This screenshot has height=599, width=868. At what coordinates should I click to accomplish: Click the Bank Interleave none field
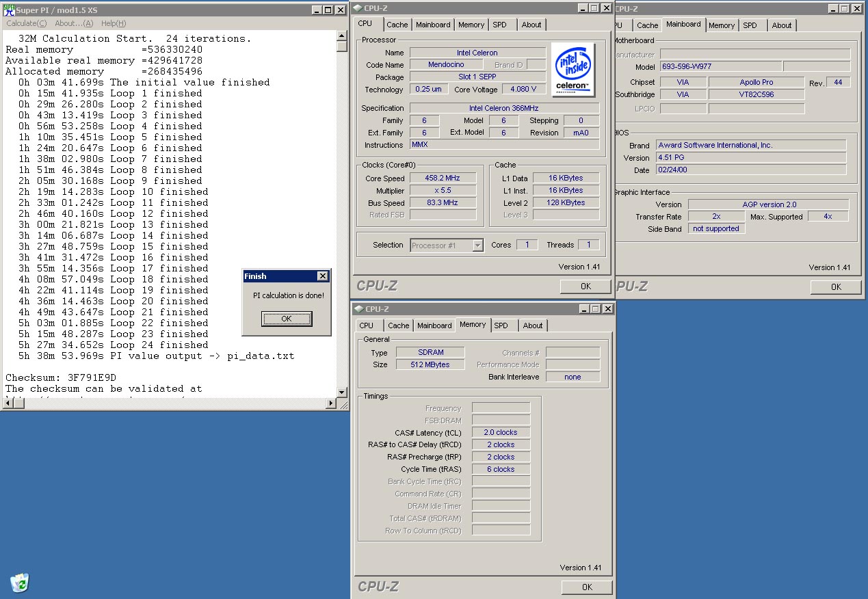pos(573,377)
